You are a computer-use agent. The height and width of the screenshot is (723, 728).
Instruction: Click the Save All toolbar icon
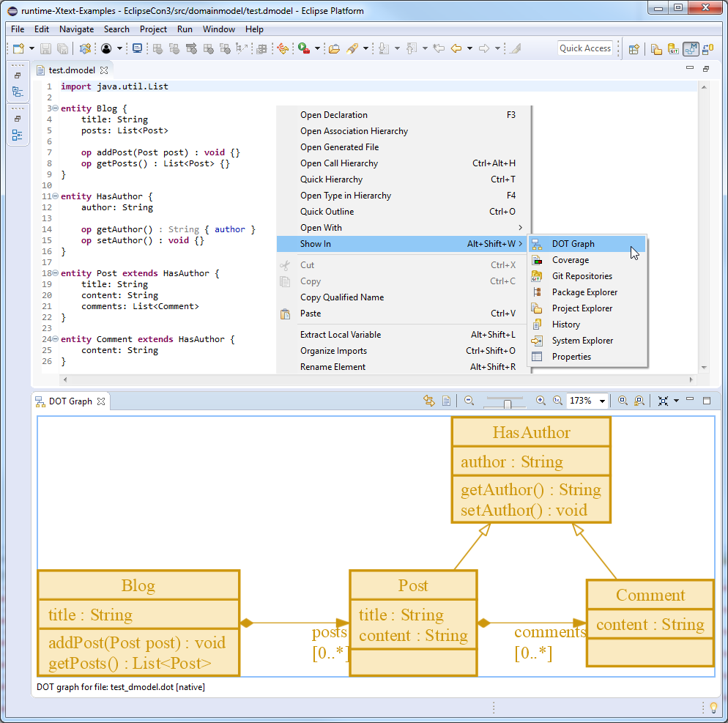pyautogui.click(x=62, y=48)
